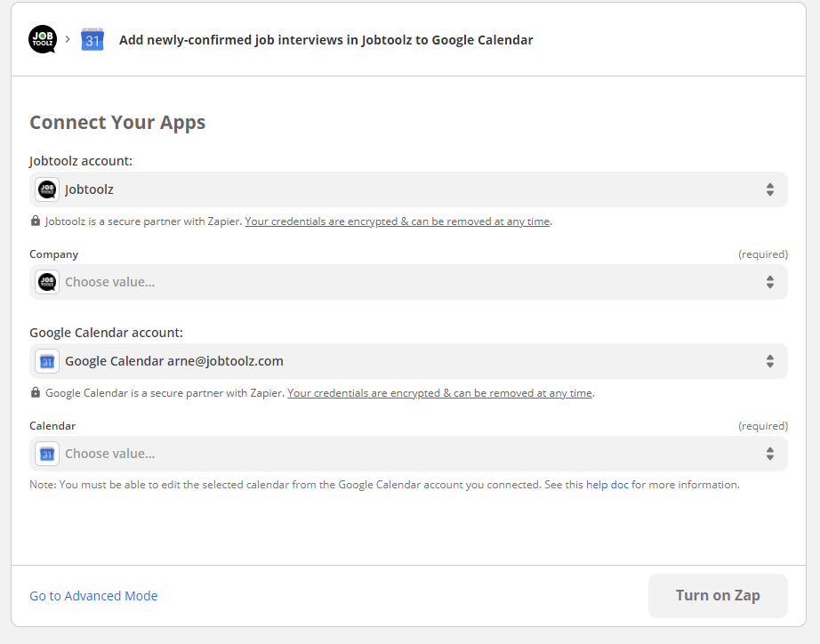Viewport: 820px width, 644px height.
Task: Click the 'Company' field label
Action: (54, 254)
